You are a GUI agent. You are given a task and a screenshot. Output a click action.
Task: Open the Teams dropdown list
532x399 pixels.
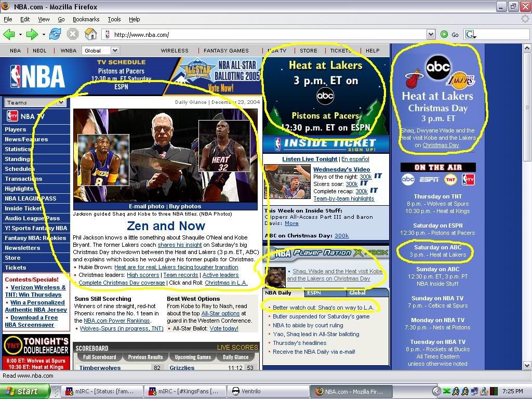35,102
